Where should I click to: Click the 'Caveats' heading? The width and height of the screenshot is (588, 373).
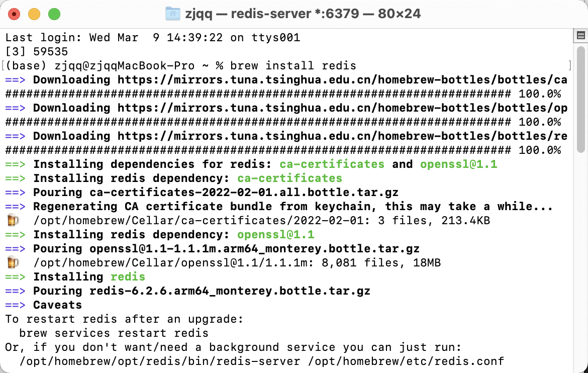[x=57, y=305]
